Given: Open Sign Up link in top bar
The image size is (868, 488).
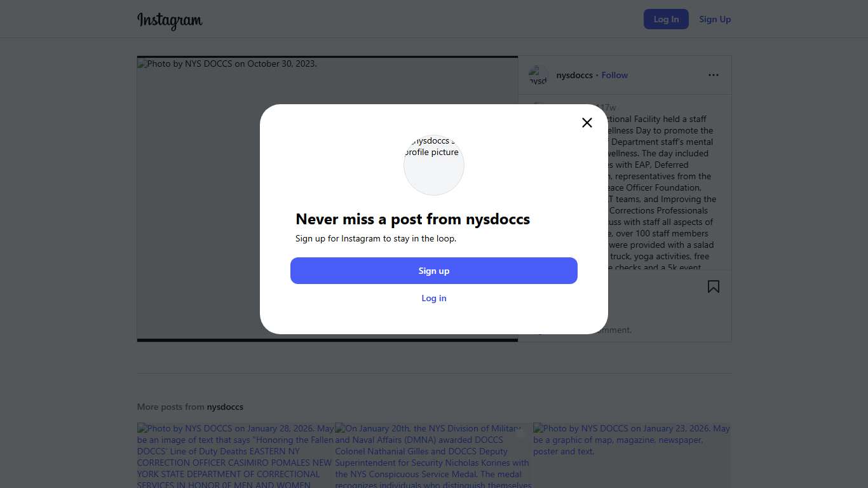Looking at the screenshot, I should [715, 19].
